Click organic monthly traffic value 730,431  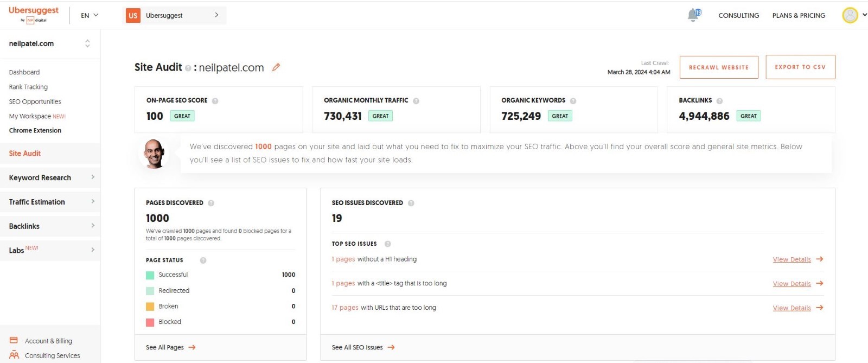(x=343, y=116)
